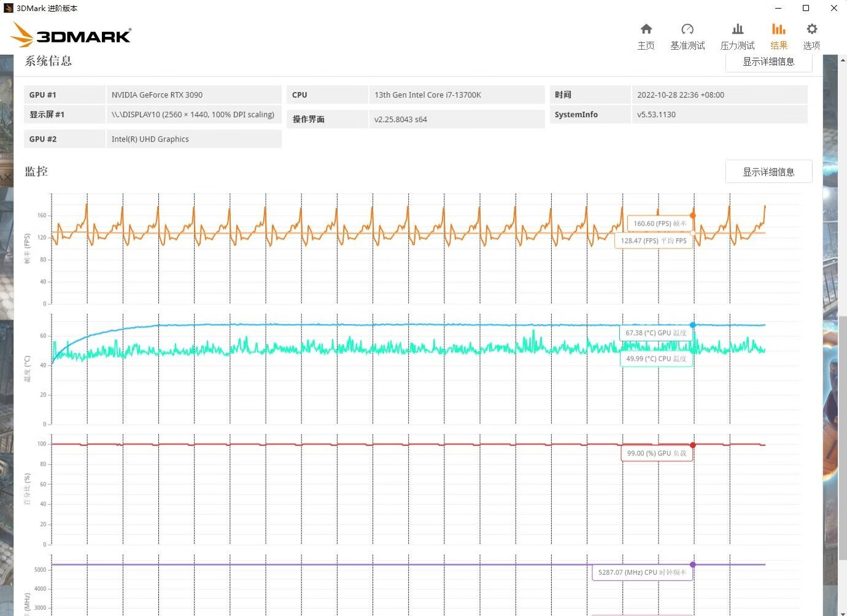Show detailed info for 系统信息 section
Image resolution: width=847 pixels, height=616 pixels.
pos(768,62)
